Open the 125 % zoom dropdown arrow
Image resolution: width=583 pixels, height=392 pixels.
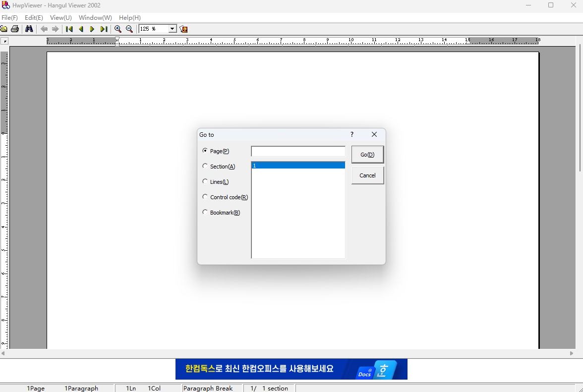172,29
